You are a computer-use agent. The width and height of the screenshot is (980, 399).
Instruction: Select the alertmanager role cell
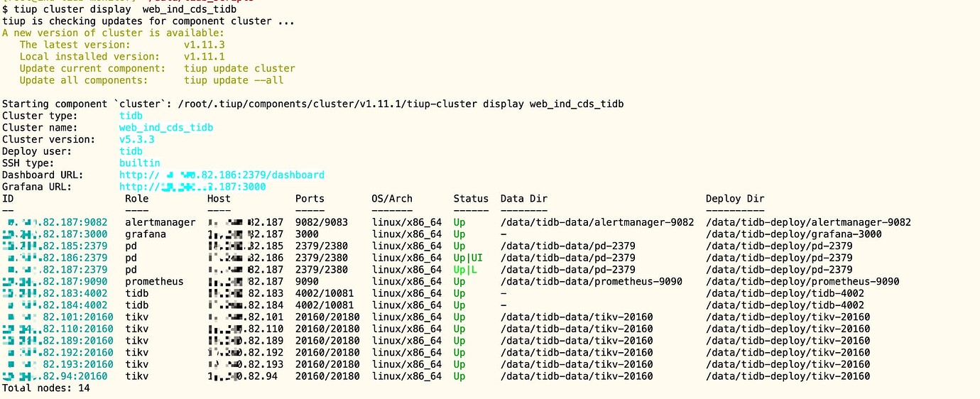pos(160,222)
